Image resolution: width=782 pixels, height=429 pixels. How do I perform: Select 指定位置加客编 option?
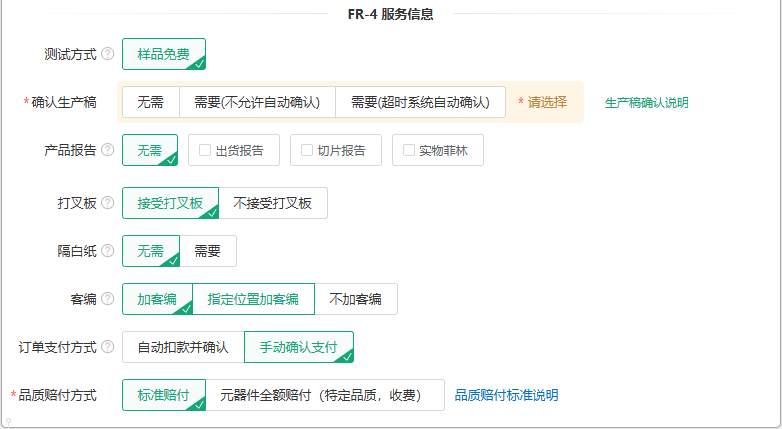pyautogui.click(x=253, y=299)
